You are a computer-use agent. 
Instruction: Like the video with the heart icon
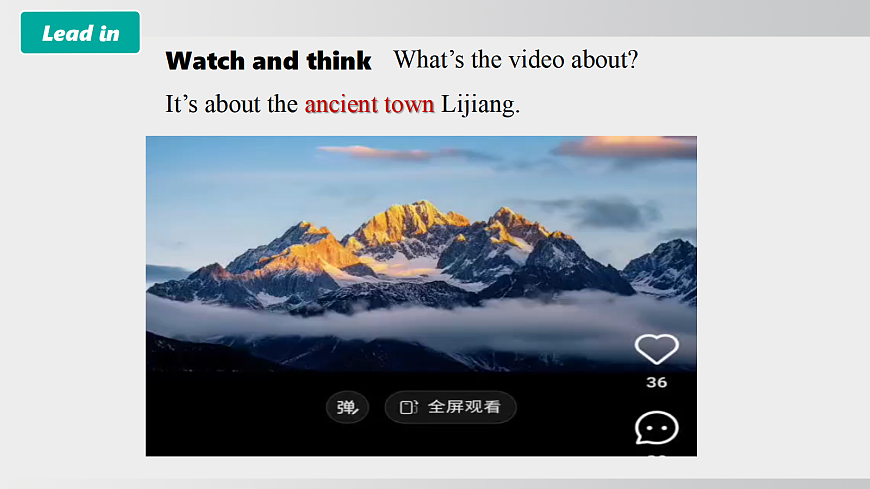(x=656, y=349)
